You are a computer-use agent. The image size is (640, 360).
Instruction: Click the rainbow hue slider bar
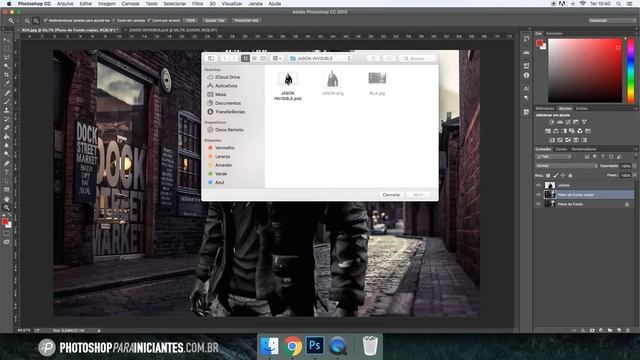tap(631, 70)
